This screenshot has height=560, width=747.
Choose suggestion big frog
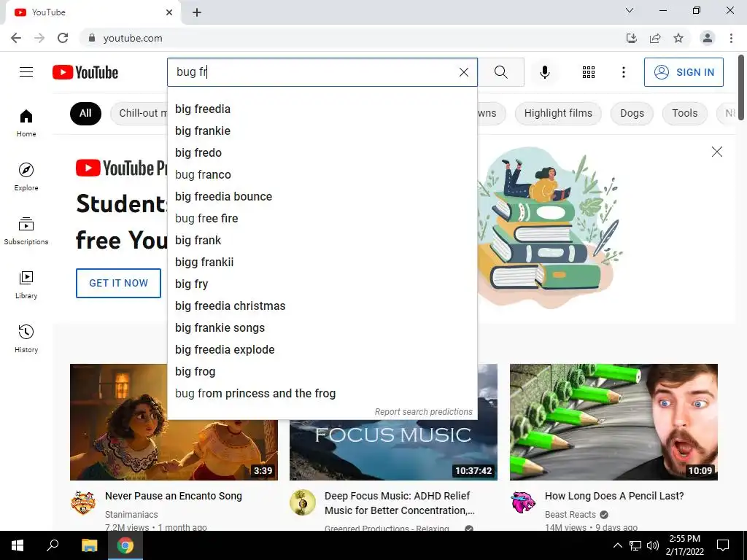click(x=322, y=372)
